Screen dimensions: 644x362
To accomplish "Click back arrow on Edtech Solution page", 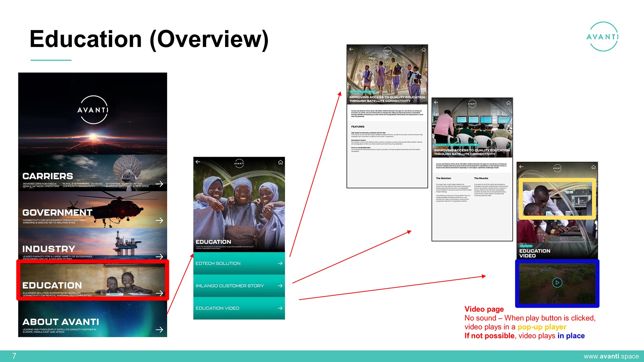I will (351, 49).
